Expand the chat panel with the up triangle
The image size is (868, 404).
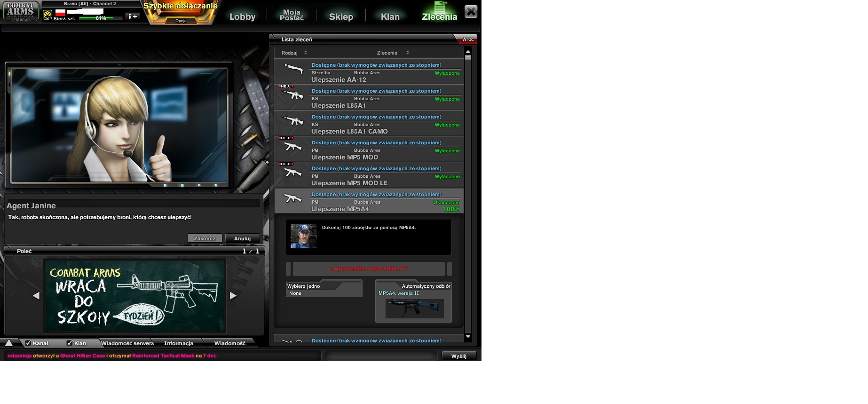point(8,343)
